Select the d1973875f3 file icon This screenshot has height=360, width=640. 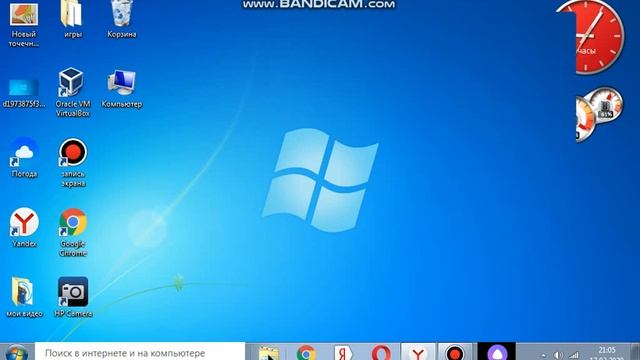tap(24, 93)
